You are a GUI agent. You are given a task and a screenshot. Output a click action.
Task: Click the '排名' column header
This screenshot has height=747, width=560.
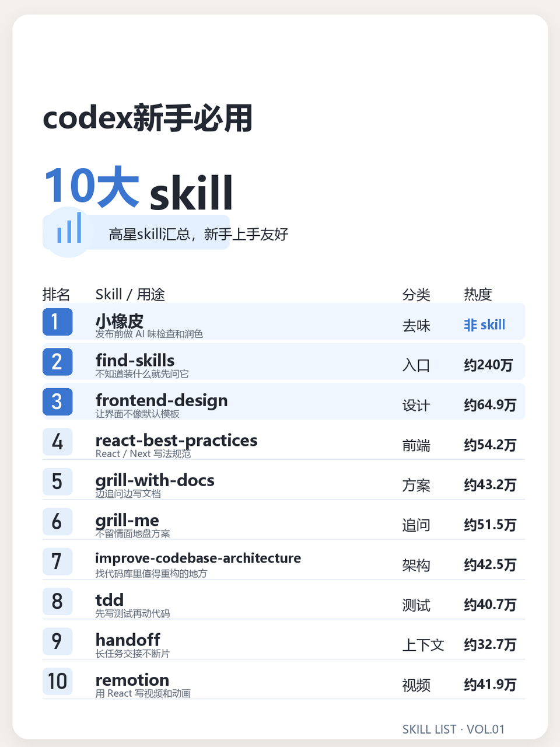(x=56, y=295)
